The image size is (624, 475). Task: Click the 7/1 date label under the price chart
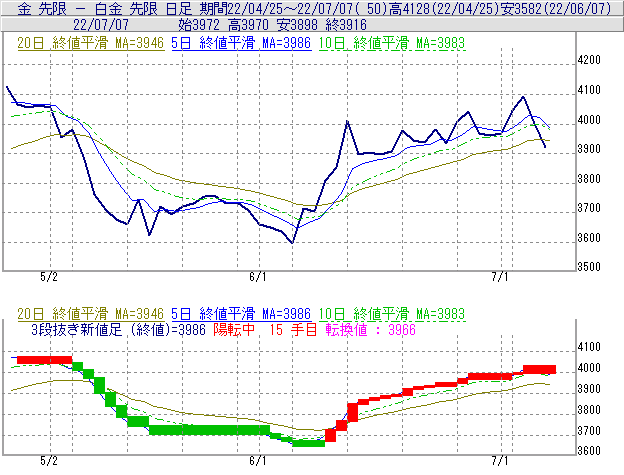tap(500, 277)
